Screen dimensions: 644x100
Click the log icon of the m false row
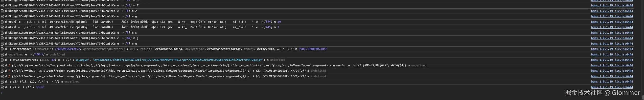(x=2, y=87)
